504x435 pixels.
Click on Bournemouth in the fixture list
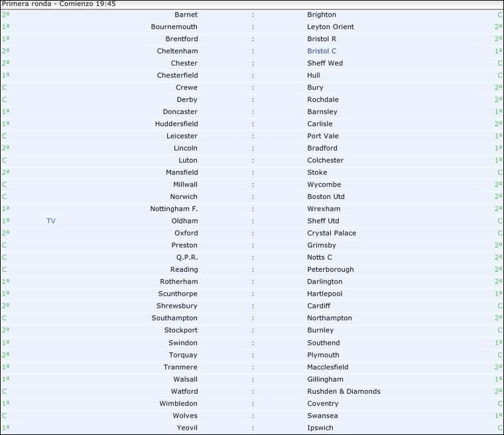174,27
